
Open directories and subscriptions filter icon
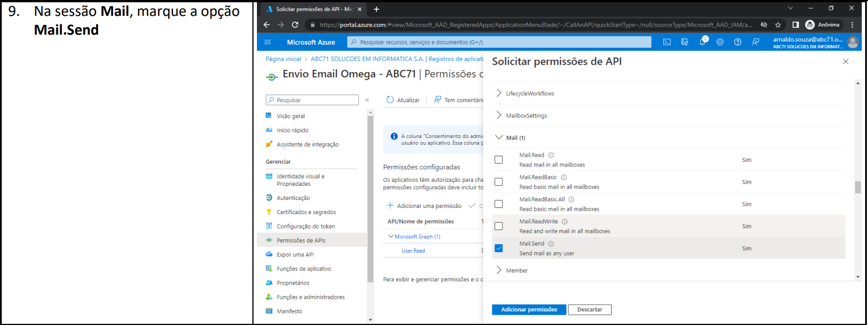[x=685, y=42]
